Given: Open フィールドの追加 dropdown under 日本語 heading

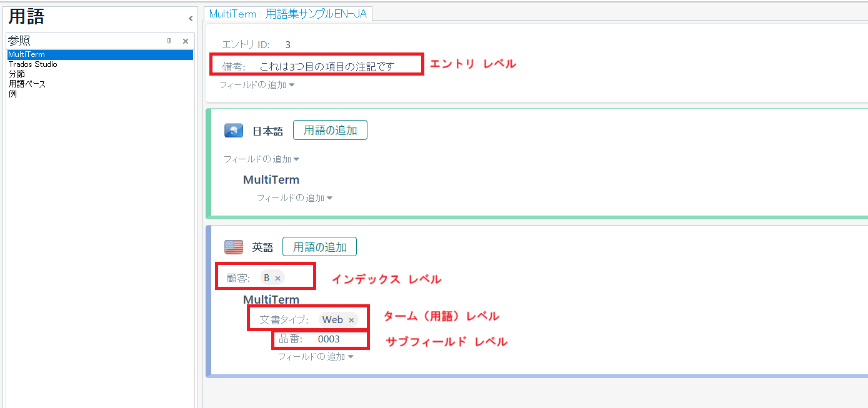Looking at the screenshot, I should coord(261,159).
